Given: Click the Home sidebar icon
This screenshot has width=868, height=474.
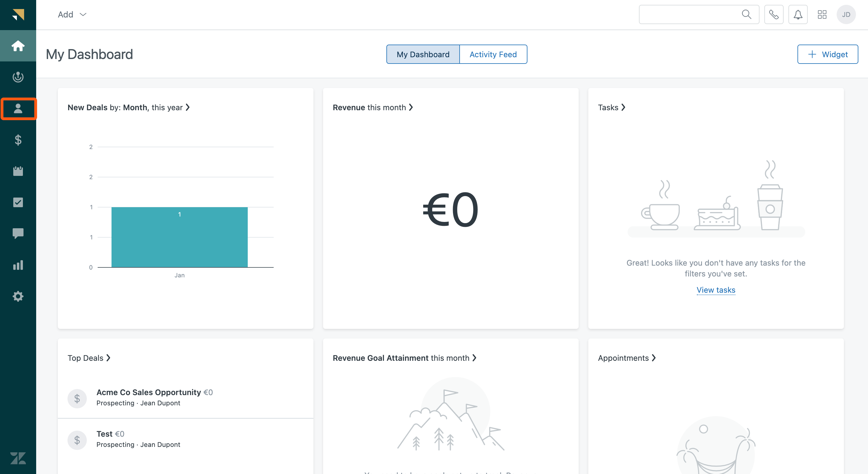Looking at the screenshot, I should pyautogui.click(x=17, y=45).
